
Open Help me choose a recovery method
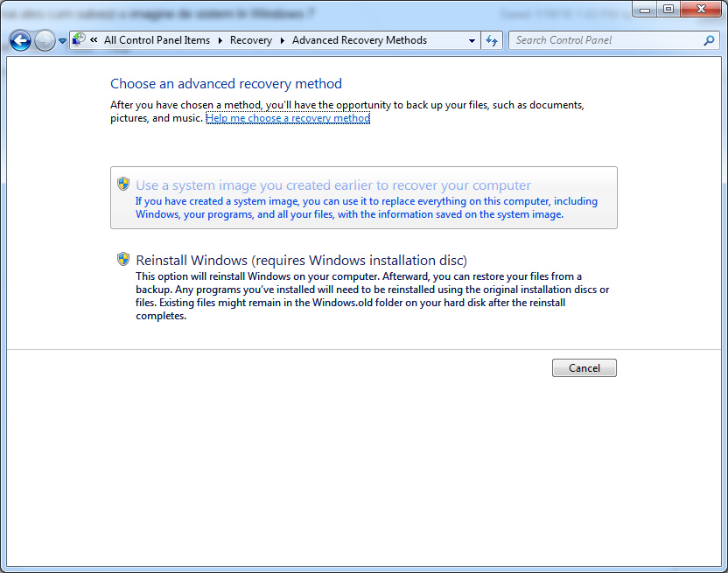[x=288, y=118]
